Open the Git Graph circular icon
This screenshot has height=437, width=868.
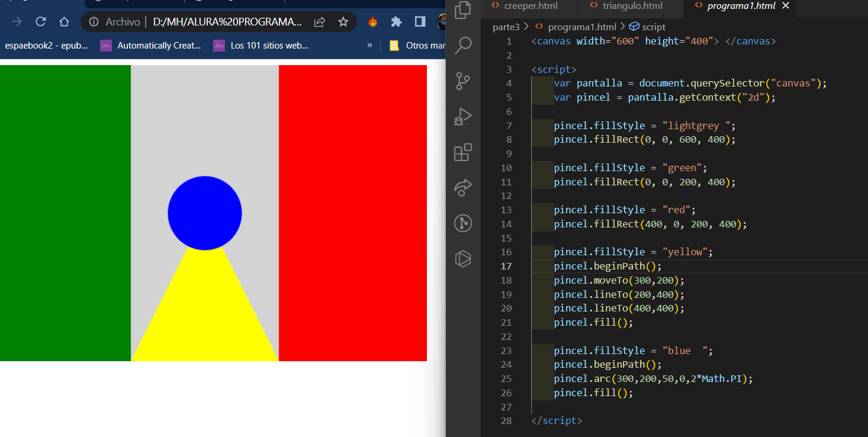[x=462, y=223]
